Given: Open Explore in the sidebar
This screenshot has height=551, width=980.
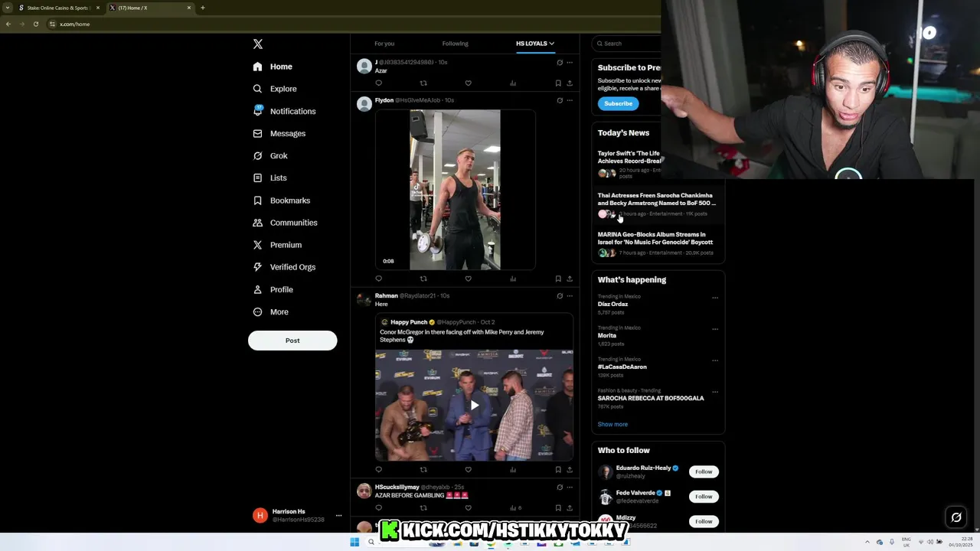Looking at the screenshot, I should [x=275, y=89].
